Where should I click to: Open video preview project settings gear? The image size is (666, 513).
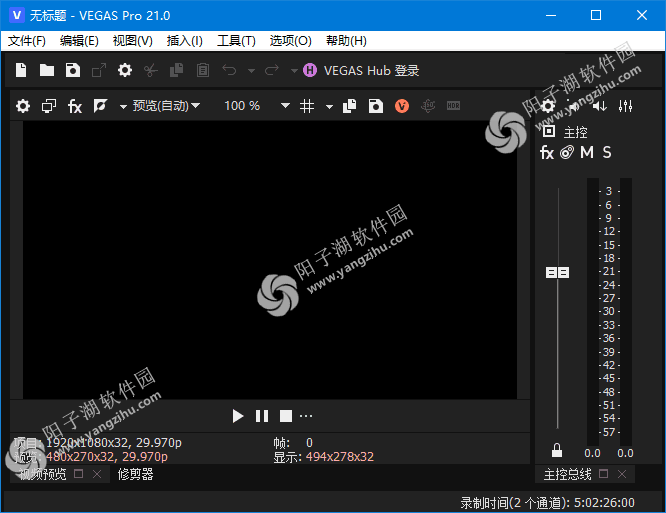coord(23,106)
